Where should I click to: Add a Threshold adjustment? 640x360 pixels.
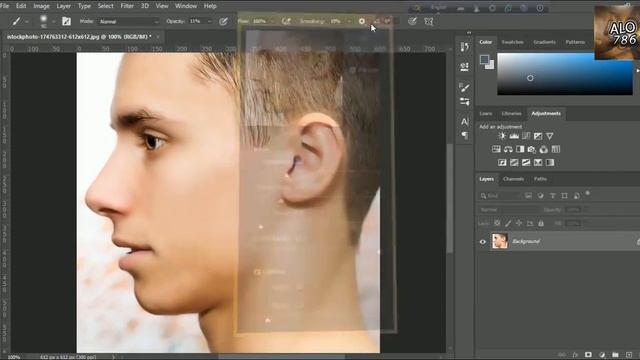click(x=526, y=163)
